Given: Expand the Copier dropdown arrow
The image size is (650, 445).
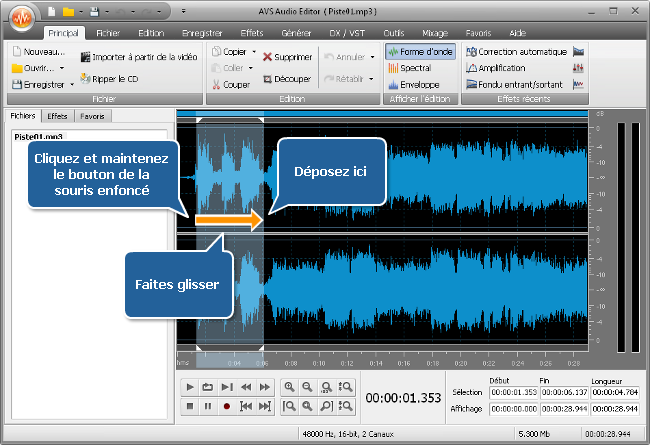Looking at the screenshot, I should 254,51.
